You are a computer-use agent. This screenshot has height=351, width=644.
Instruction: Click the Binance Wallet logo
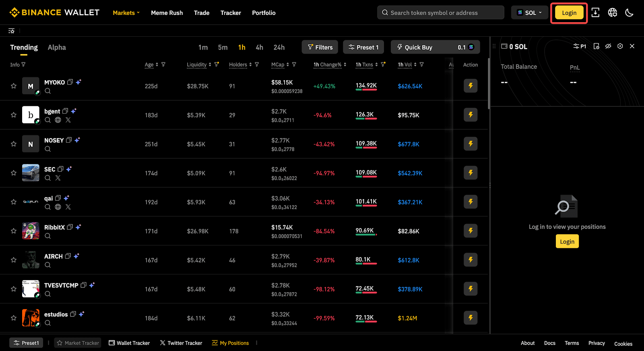[x=54, y=12]
